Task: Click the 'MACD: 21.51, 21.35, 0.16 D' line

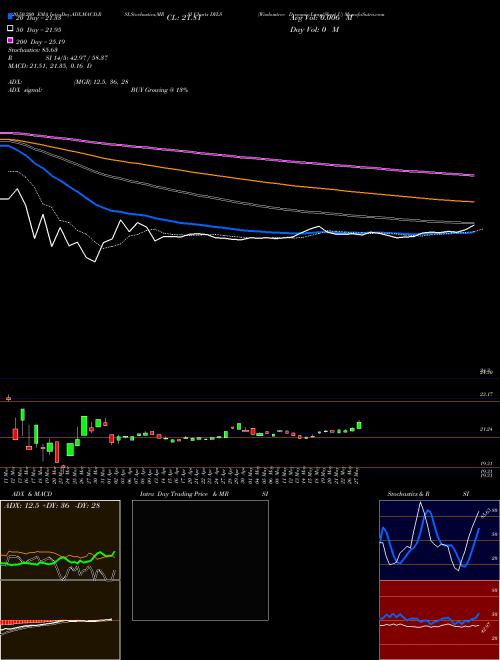Action: tap(50, 66)
